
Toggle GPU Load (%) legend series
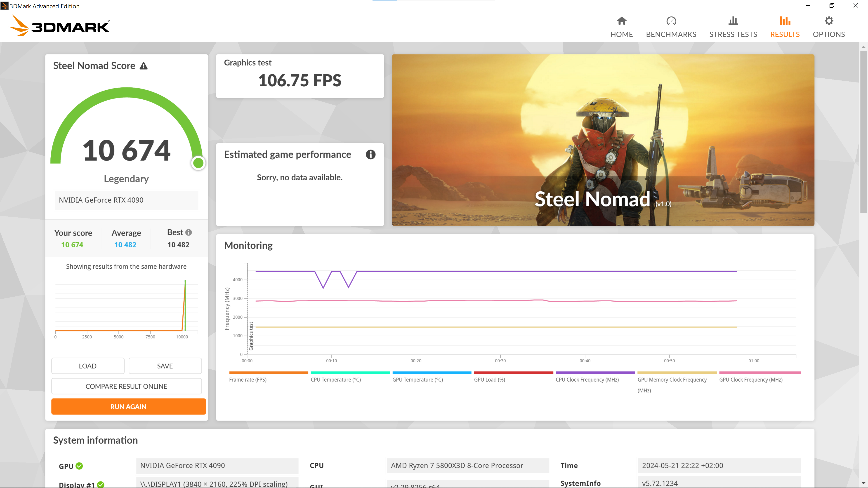click(x=489, y=380)
